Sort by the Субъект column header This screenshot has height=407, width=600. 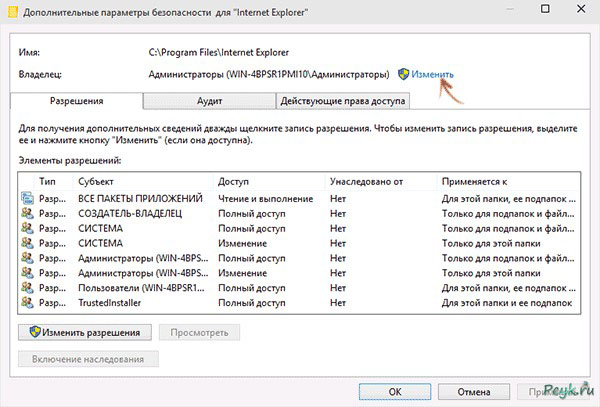tap(96, 181)
